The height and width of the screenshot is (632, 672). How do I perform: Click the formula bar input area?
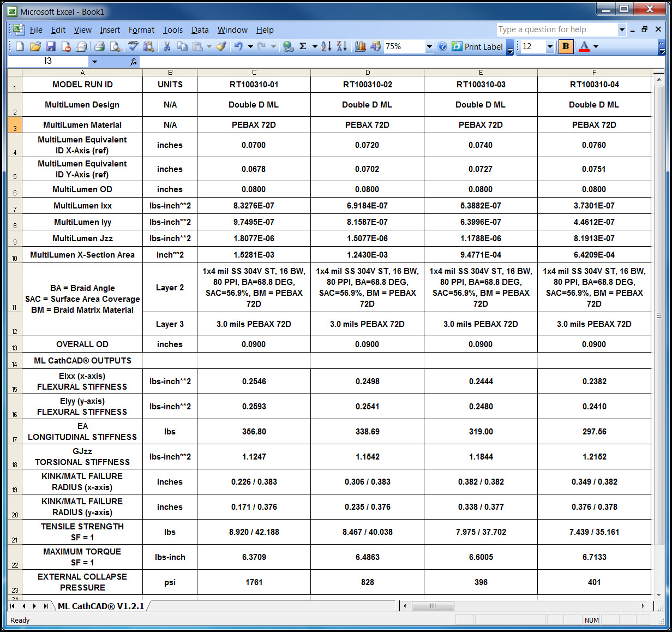pos(402,62)
